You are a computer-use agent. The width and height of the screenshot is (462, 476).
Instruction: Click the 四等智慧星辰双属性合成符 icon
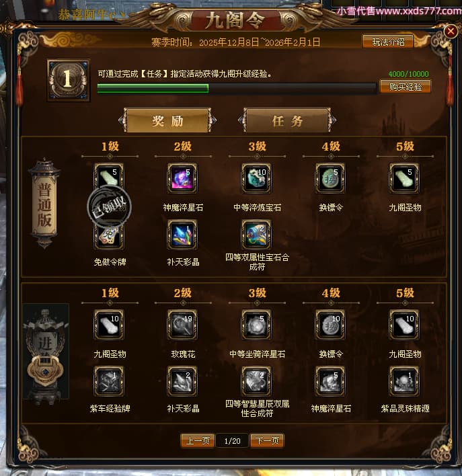(x=256, y=381)
